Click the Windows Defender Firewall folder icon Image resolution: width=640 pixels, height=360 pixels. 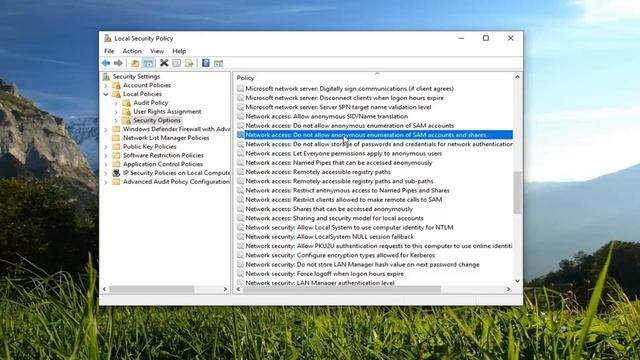116,129
